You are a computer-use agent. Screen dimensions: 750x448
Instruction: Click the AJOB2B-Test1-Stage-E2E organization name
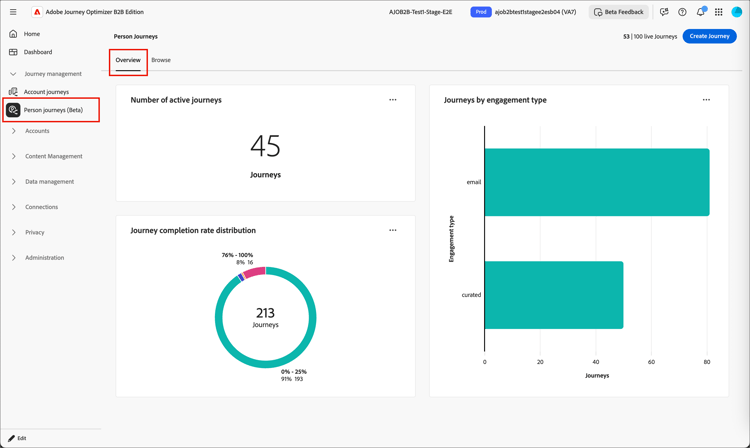coord(420,12)
